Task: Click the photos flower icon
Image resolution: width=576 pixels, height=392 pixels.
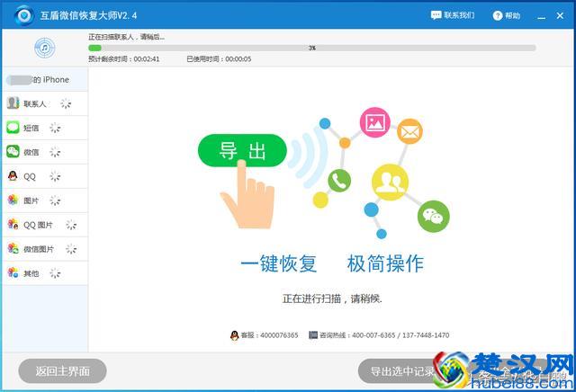Action: [x=13, y=200]
